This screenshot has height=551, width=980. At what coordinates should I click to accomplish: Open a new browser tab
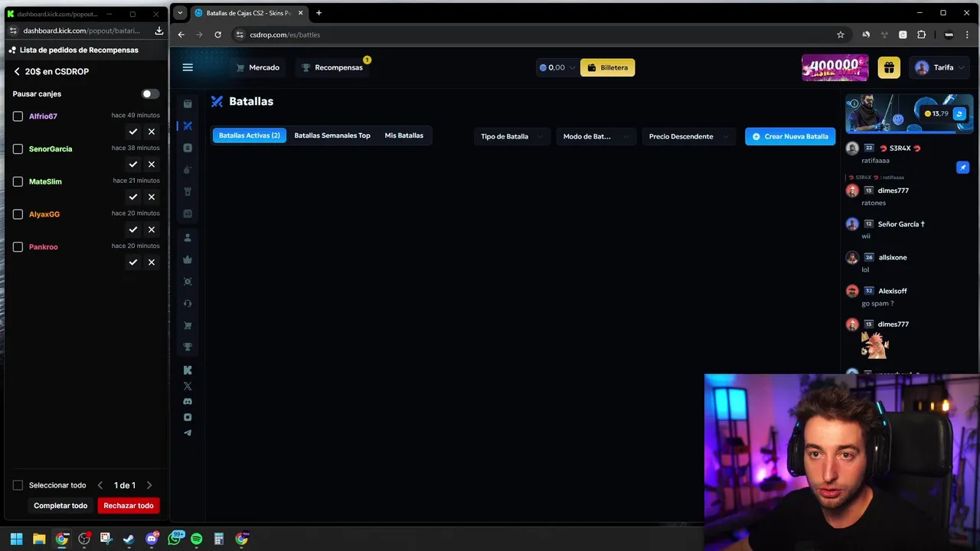click(319, 13)
